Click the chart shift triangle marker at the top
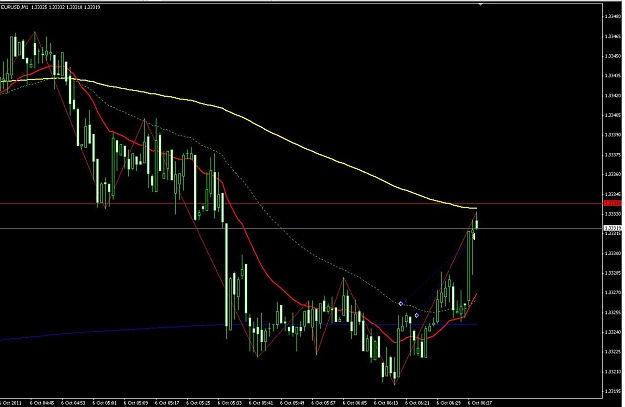625x407 pixels. [481, 4]
